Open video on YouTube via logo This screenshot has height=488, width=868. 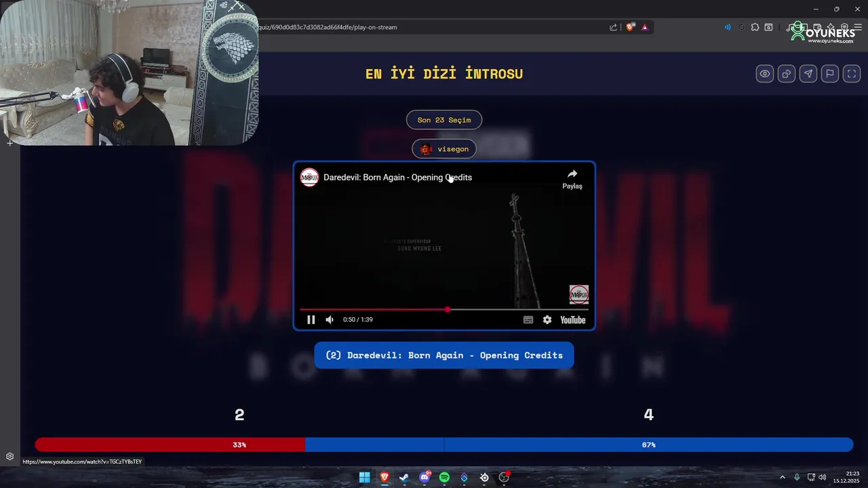click(573, 320)
